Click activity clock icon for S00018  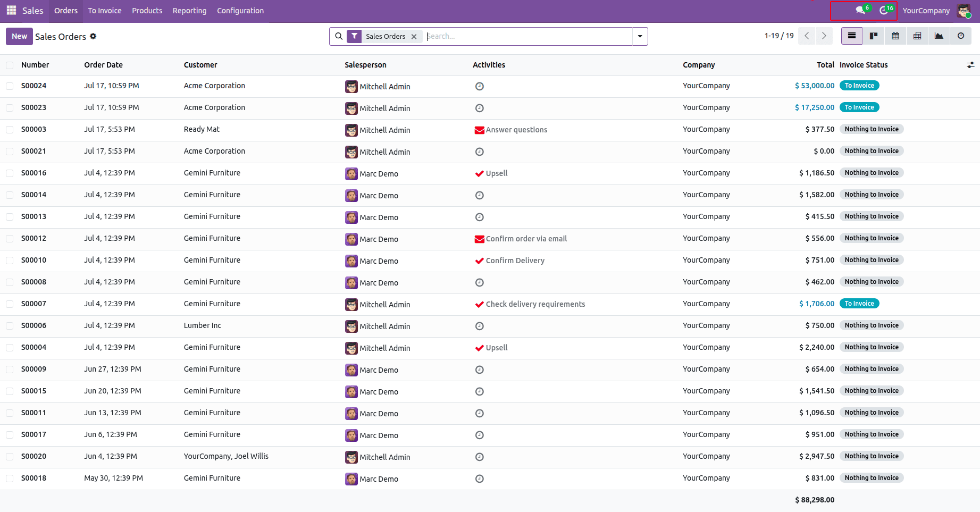[479, 479]
